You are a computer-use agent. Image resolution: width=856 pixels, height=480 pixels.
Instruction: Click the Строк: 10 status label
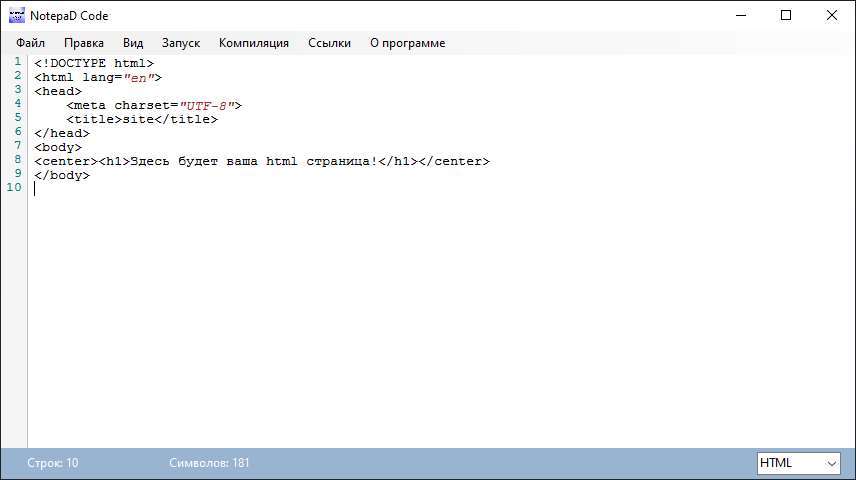coord(53,463)
